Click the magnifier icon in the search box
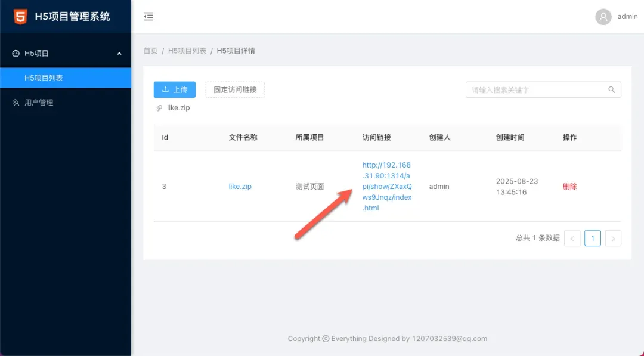The height and width of the screenshot is (356, 644). (x=611, y=90)
